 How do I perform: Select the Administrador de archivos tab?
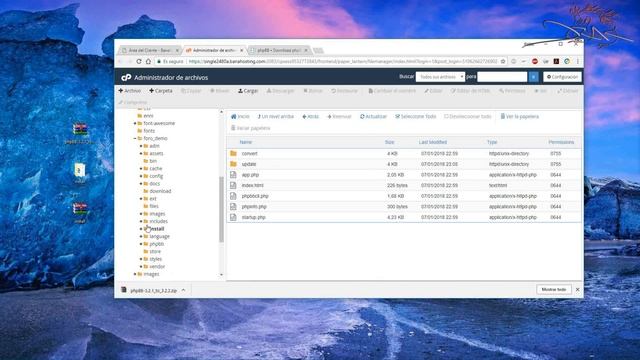[x=214, y=50]
